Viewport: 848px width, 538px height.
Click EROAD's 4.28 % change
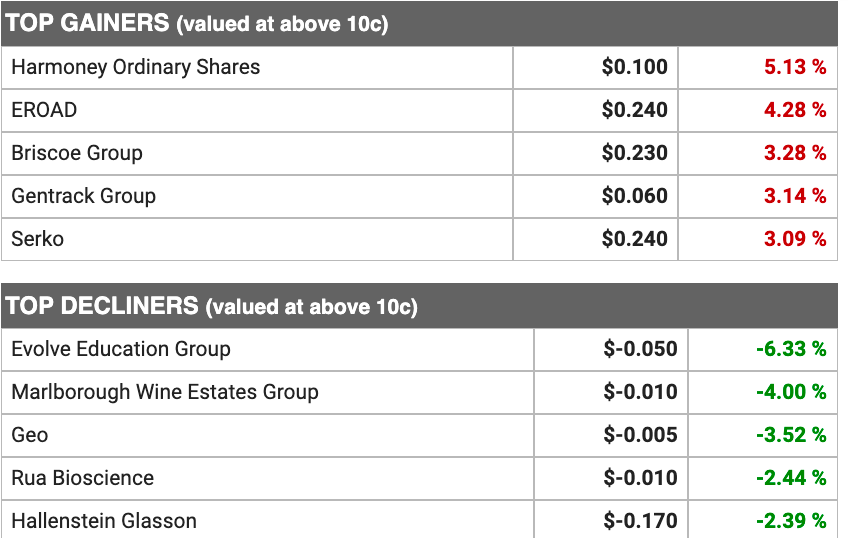[x=795, y=110]
